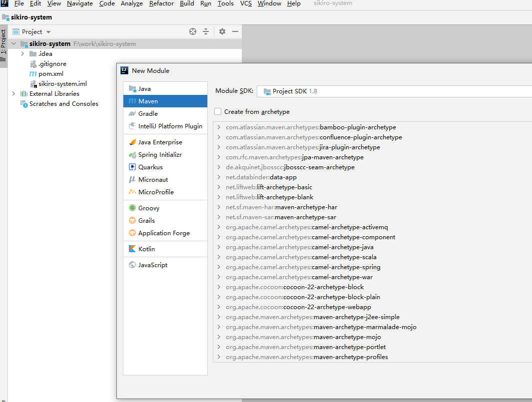532x402 pixels.
Task: Select the Kotlin module type
Action: [165, 249]
